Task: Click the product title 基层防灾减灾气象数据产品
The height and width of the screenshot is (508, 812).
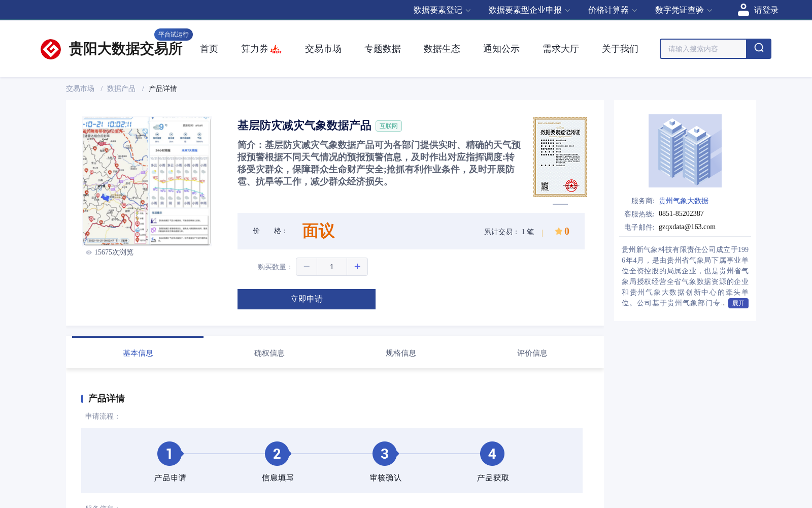Action: pos(304,125)
